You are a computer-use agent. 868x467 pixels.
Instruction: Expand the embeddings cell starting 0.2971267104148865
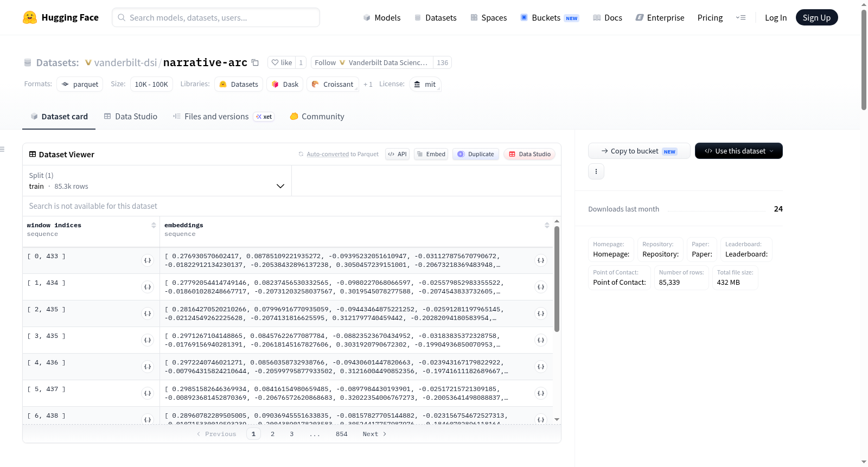541,340
